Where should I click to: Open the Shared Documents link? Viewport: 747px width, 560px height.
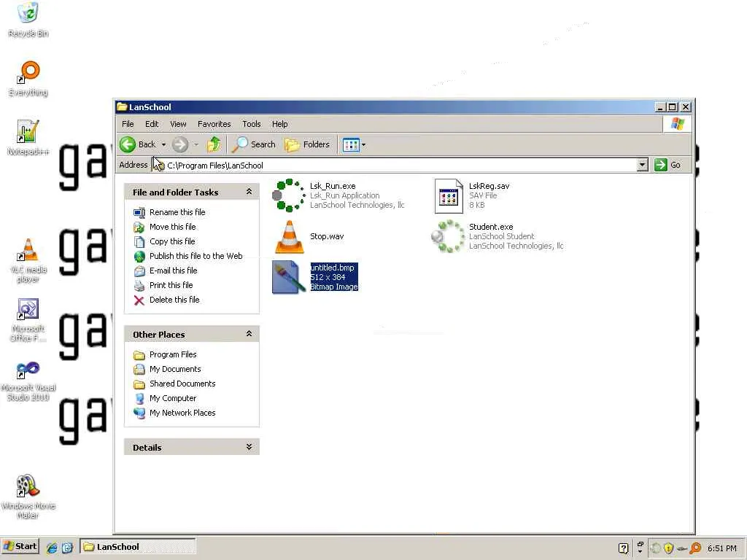click(182, 384)
